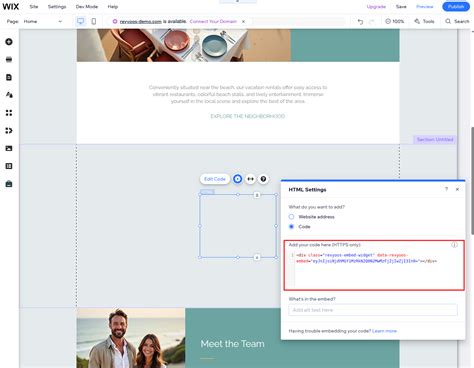Viewport: 474px width, 368px height.
Task: Click the stretch icon beside Edit Code
Action: pyautogui.click(x=250, y=179)
